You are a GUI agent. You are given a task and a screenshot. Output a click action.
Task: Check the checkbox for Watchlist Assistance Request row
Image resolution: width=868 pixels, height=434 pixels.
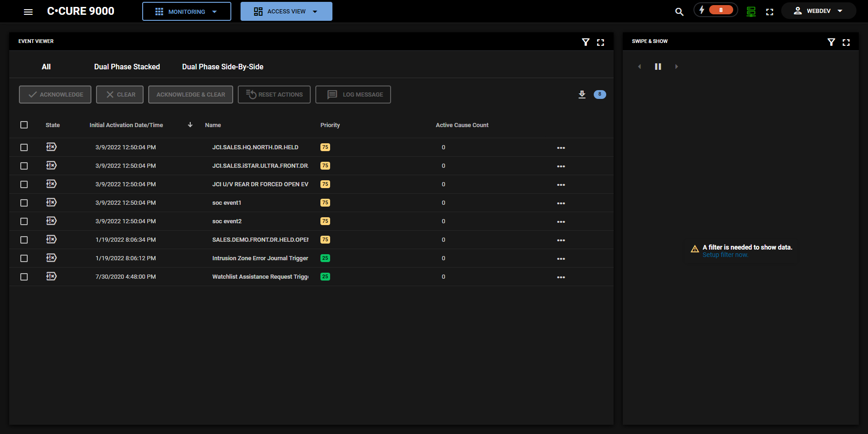[24, 276]
